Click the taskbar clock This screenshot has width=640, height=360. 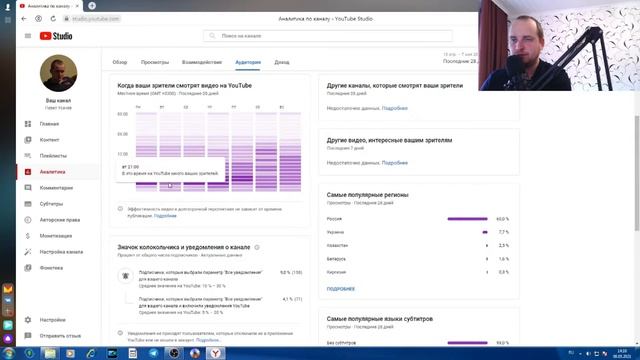[x=622, y=353]
